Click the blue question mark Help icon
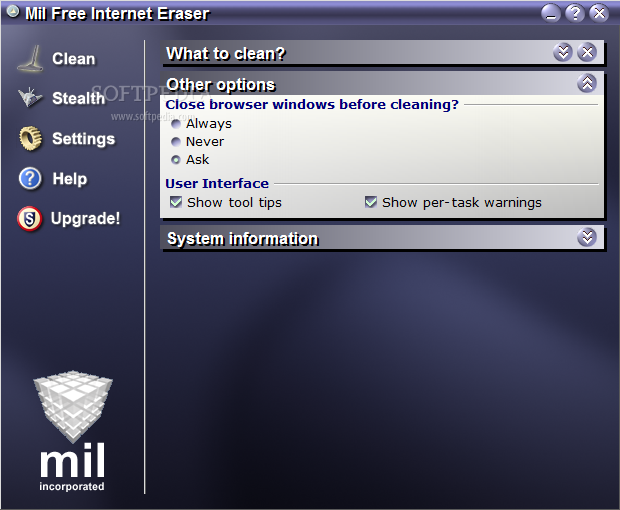The height and width of the screenshot is (510, 620). pyautogui.click(x=30, y=178)
